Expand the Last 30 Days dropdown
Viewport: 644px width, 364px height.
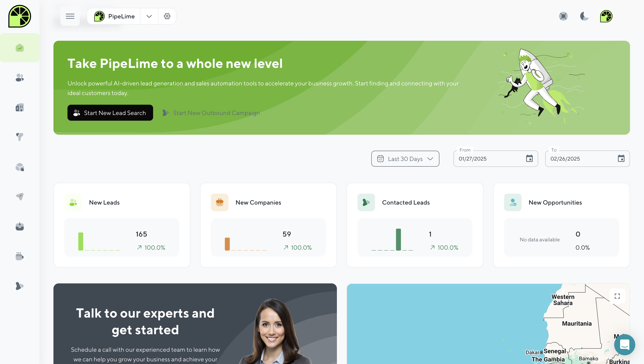point(405,158)
